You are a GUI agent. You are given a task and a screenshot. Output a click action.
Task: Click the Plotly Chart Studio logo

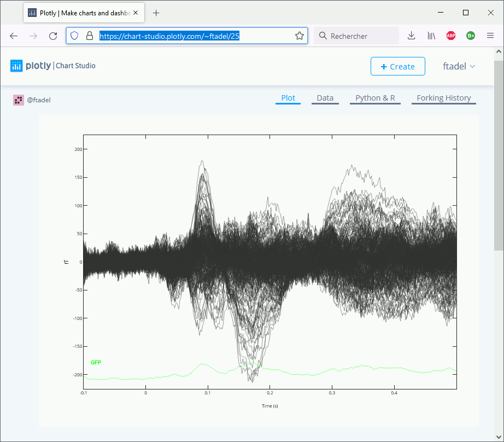coord(53,66)
